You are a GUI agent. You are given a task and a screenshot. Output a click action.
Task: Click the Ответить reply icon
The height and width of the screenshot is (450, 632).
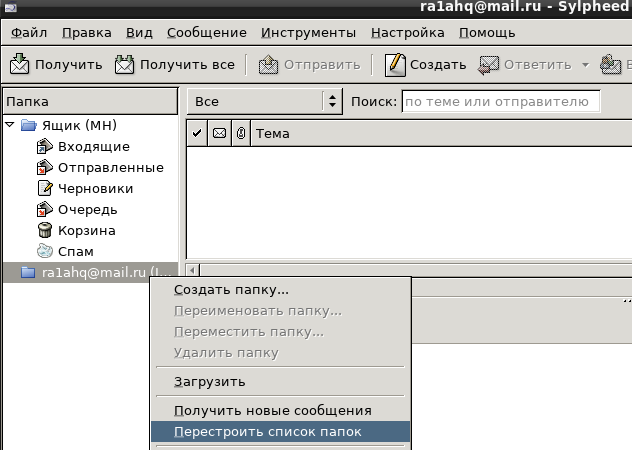[x=489, y=65]
